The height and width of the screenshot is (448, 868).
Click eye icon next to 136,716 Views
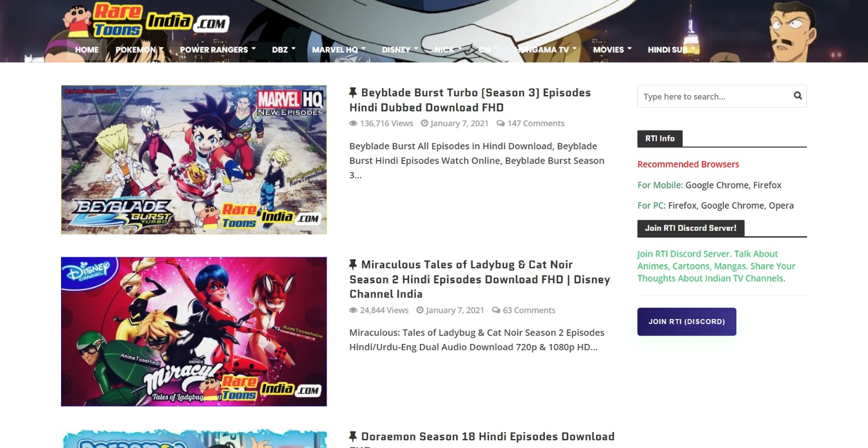tap(353, 123)
